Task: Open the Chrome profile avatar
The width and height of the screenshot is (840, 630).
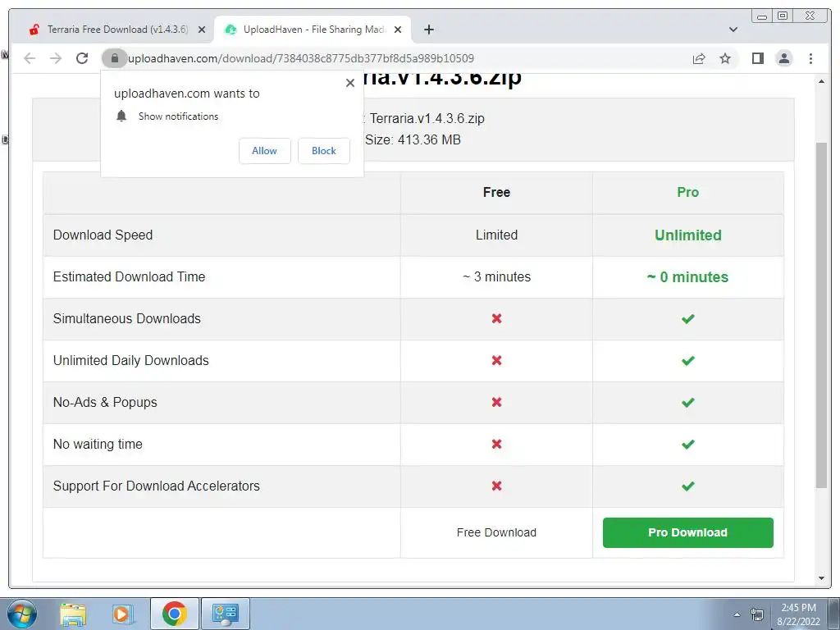Action: (783, 58)
